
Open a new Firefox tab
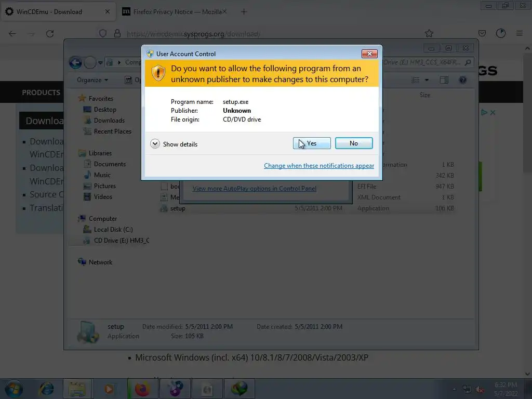click(244, 12)
